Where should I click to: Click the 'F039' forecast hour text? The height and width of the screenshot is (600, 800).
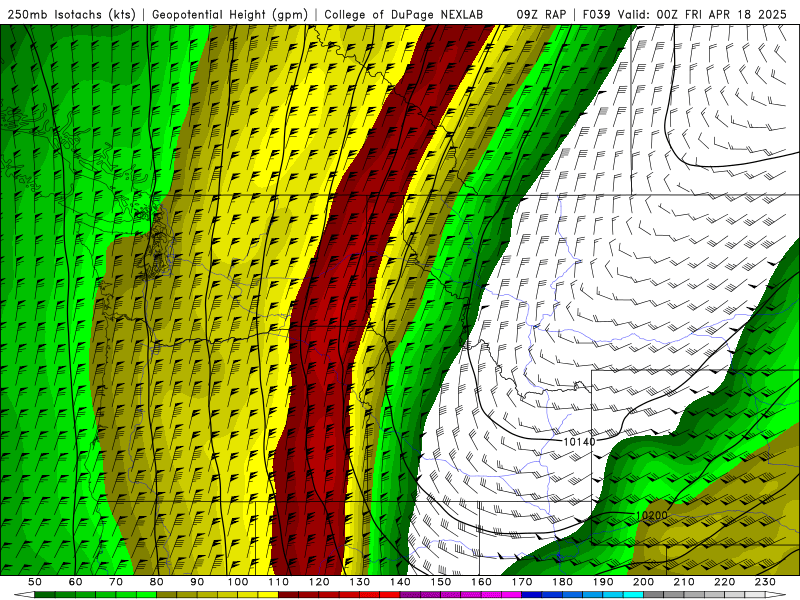point(596,15)
